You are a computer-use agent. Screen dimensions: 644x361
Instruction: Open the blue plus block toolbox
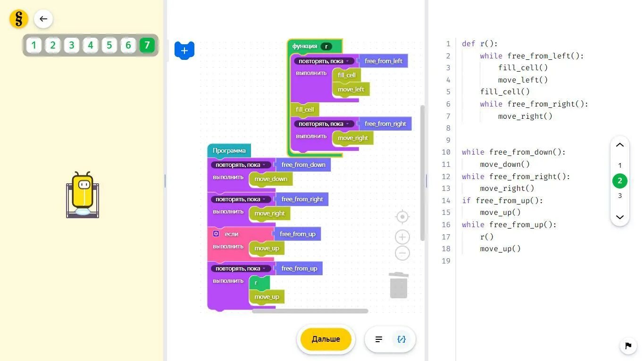coord(184,50)
